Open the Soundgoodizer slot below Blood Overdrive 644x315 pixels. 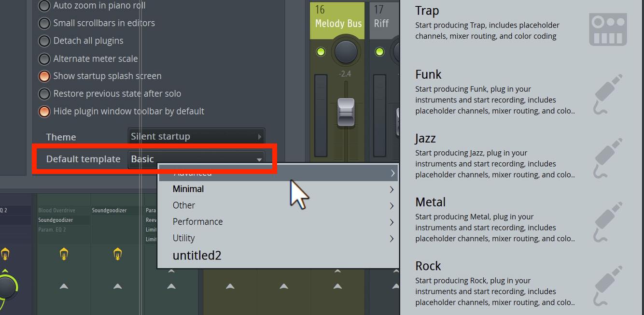[63, 220]
